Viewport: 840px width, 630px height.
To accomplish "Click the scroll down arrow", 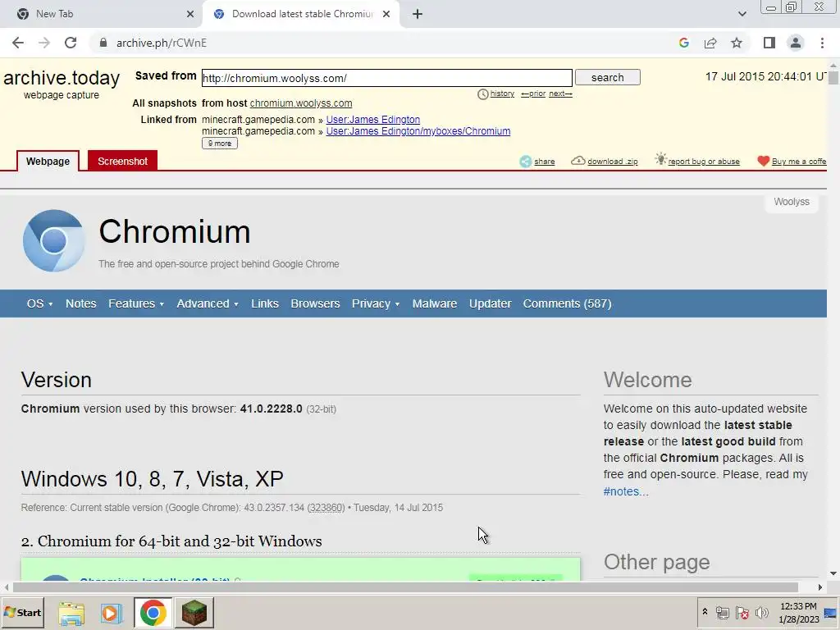I will tap(833, 573).
